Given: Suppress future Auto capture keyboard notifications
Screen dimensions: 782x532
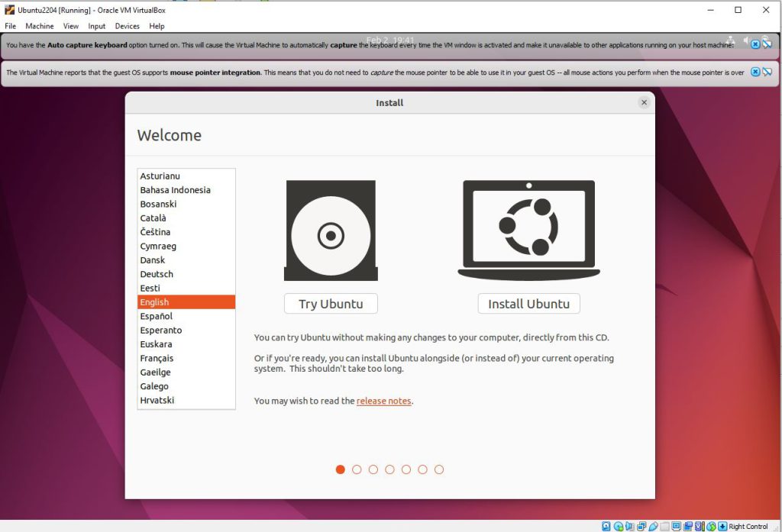Looking at the screenshot, I should coord(767,44).
